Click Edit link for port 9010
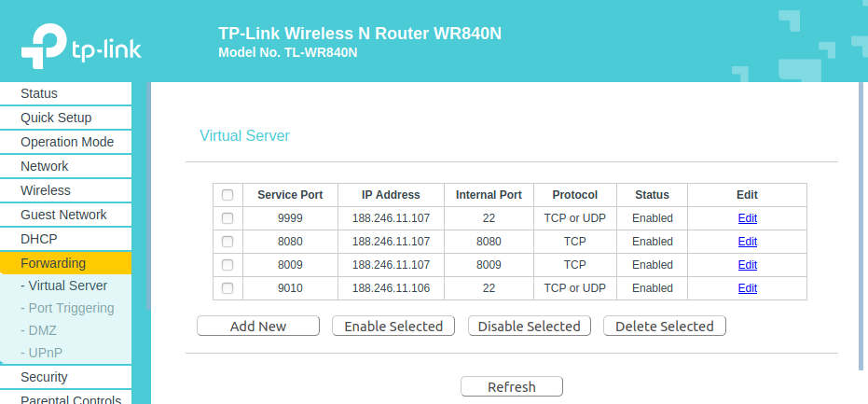868x404 pixels. click(x=747, y=288)
